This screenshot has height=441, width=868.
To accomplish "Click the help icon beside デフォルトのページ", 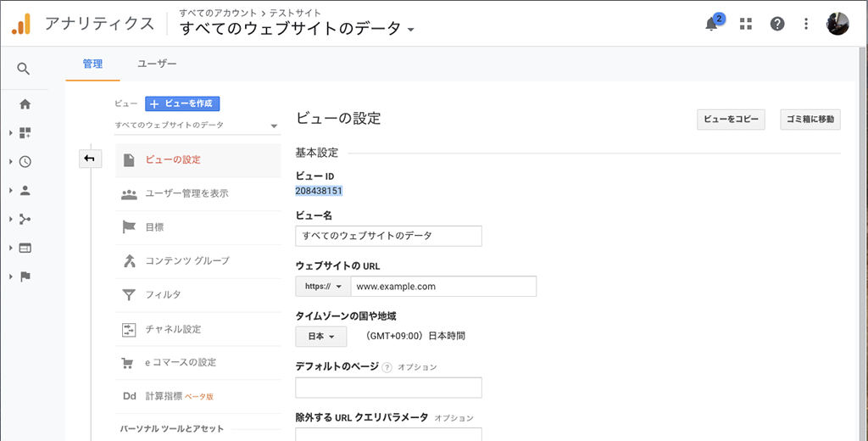I will [x=387, y=367].
